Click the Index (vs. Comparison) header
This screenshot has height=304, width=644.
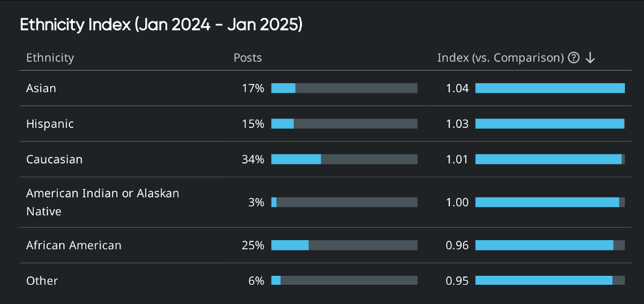(500, 58)
